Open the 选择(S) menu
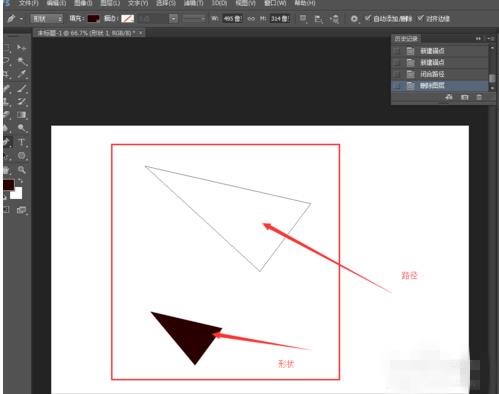The width and height of the screenshot is (499, 394). pos(166,3)
